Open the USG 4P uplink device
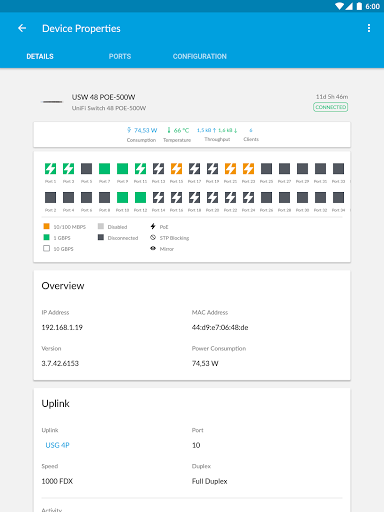The image size is (384, 512). (x=57, y=445)
